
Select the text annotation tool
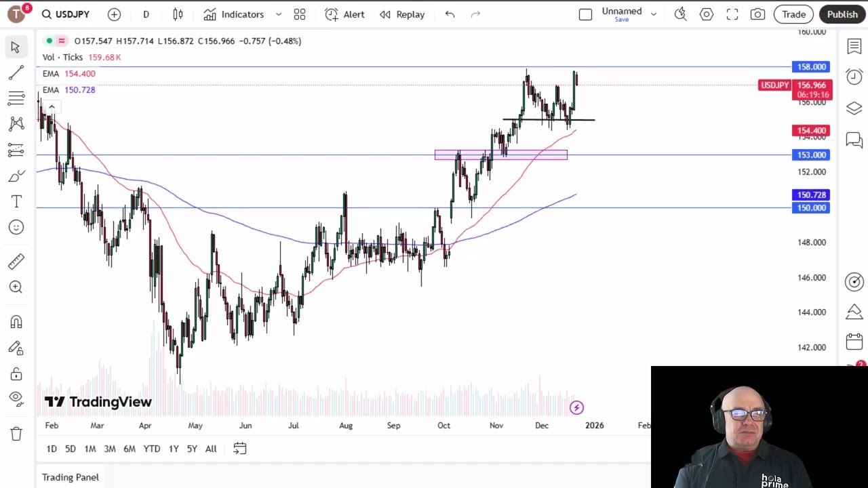[16, 201]
